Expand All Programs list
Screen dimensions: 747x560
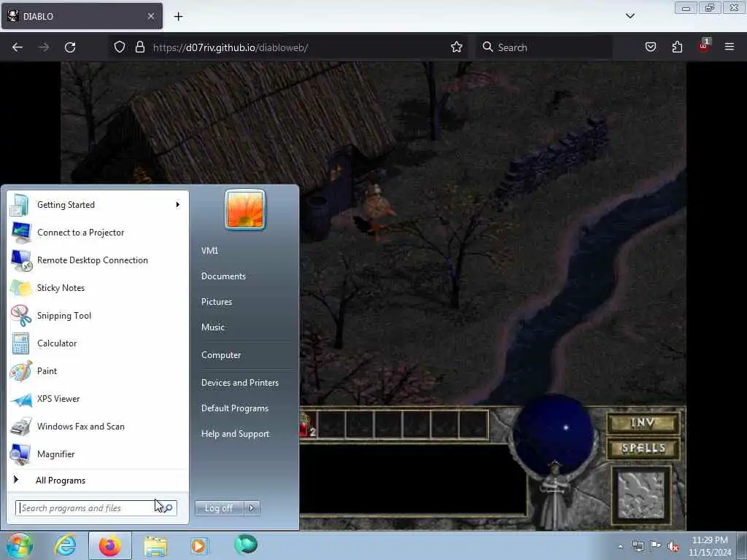click(98, 480)
